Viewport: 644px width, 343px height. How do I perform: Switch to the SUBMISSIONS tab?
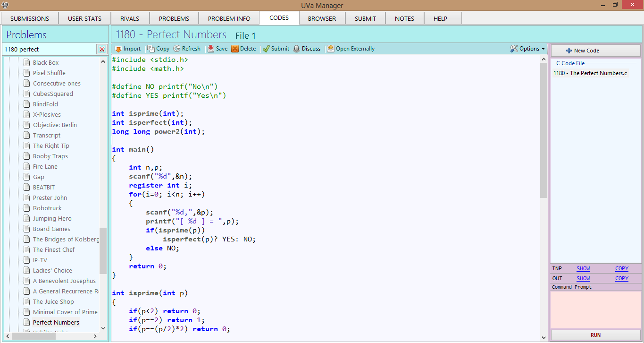30,18
